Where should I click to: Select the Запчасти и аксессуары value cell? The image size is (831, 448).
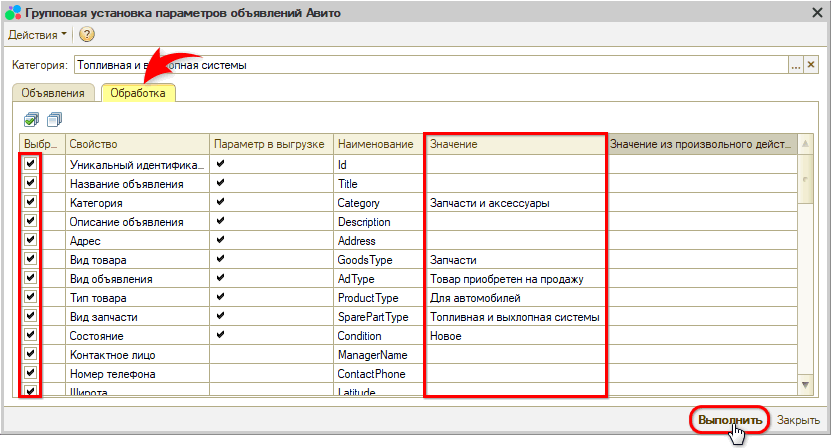(x=515, y=203)
